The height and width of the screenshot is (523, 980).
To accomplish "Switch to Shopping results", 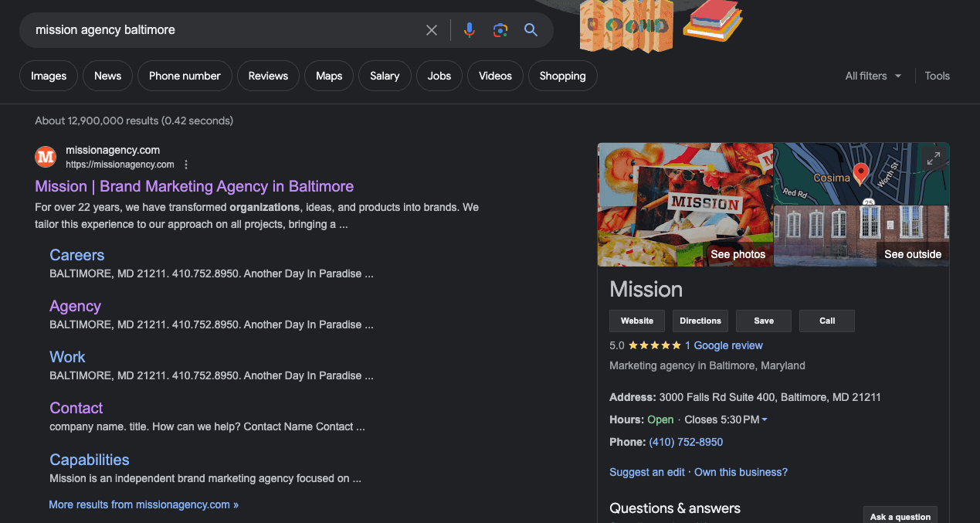I will tap(562, 76).
